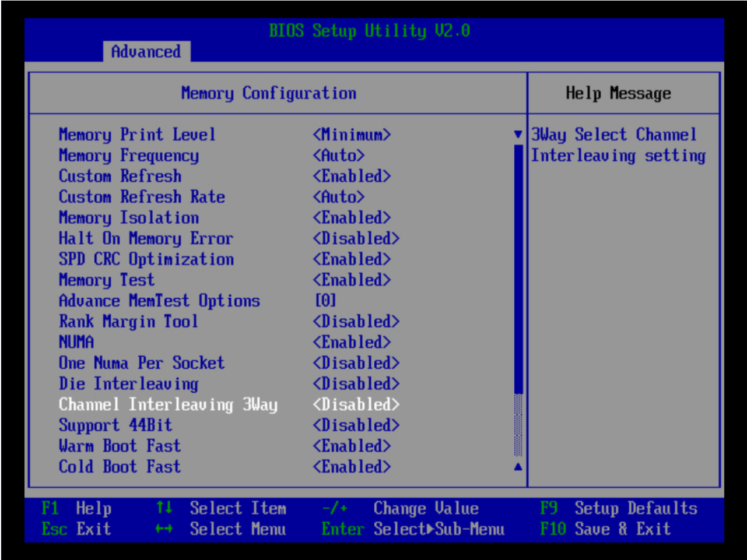
Task: Click the Advance MemTest Options [0] field
Action: point(325,301)
